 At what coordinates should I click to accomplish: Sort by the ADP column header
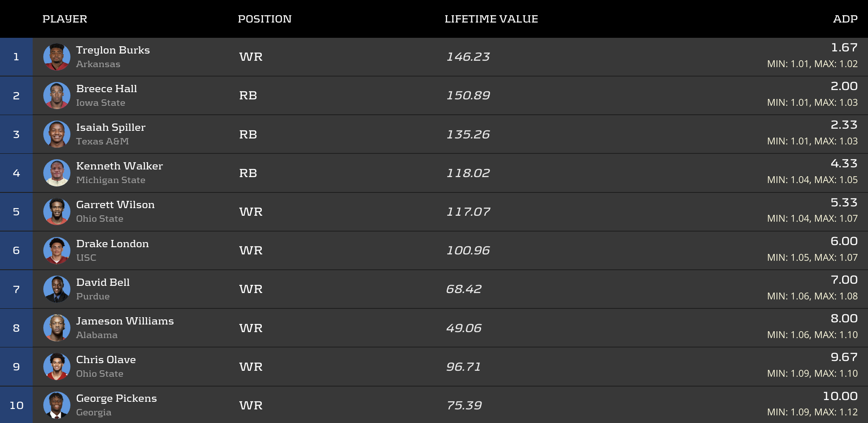point(845,19)
